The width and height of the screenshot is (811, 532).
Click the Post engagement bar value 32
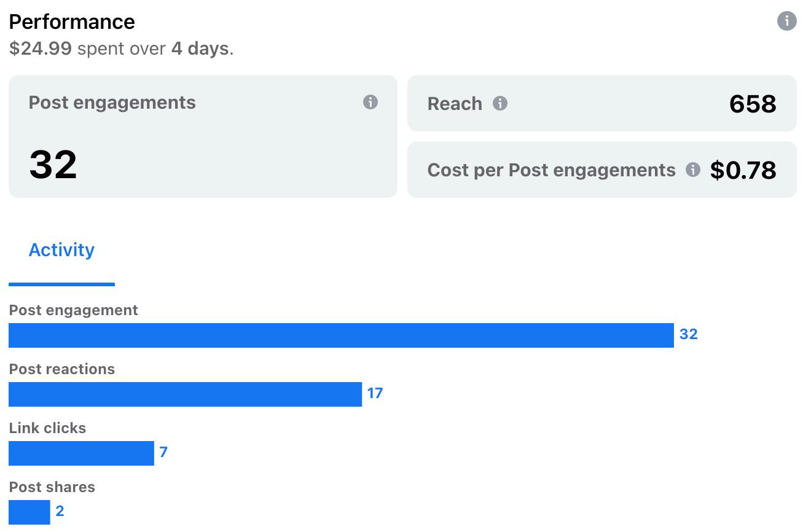coord(688,334)
